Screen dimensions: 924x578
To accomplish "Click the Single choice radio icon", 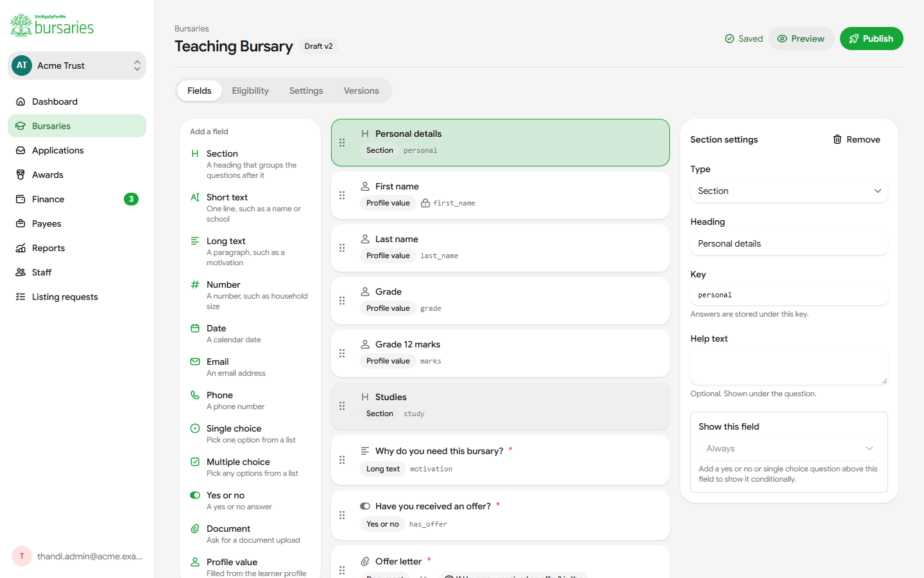I will [195, 428].
